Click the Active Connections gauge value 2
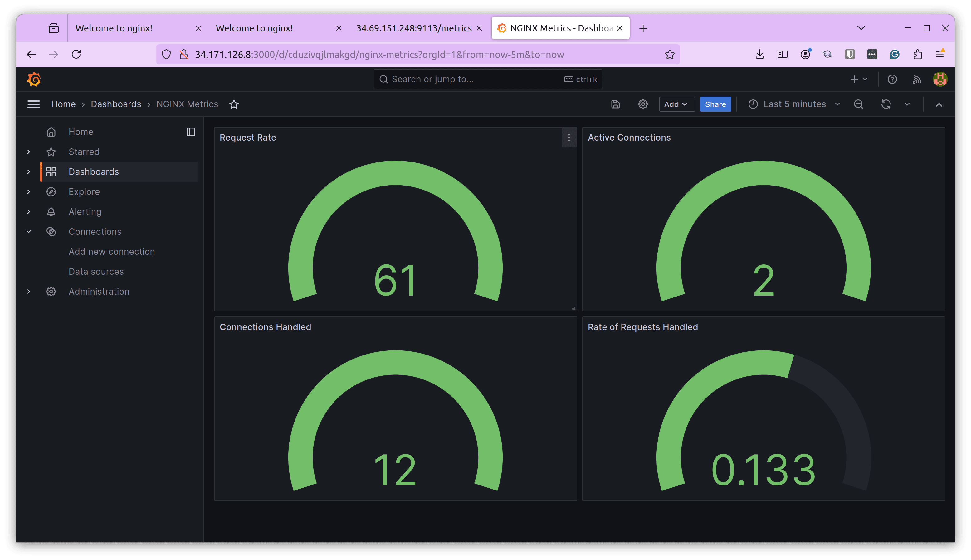 [x=763, y=280]
